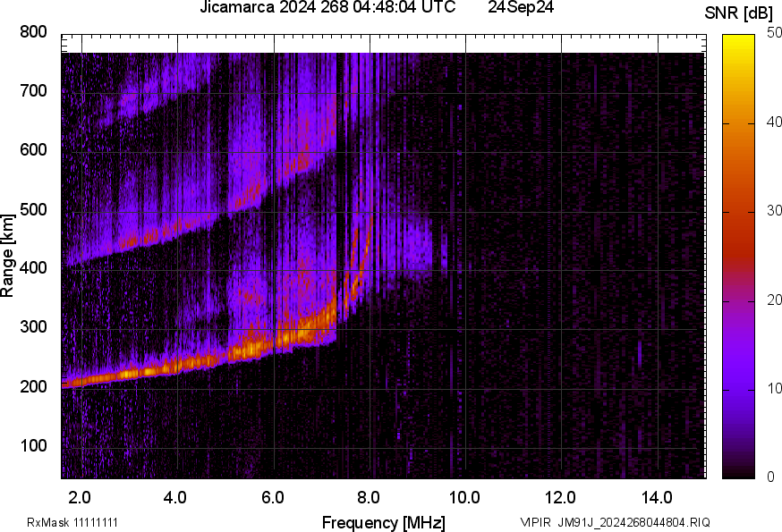
Task: Click the range tick label '100'
Action: 33,445
